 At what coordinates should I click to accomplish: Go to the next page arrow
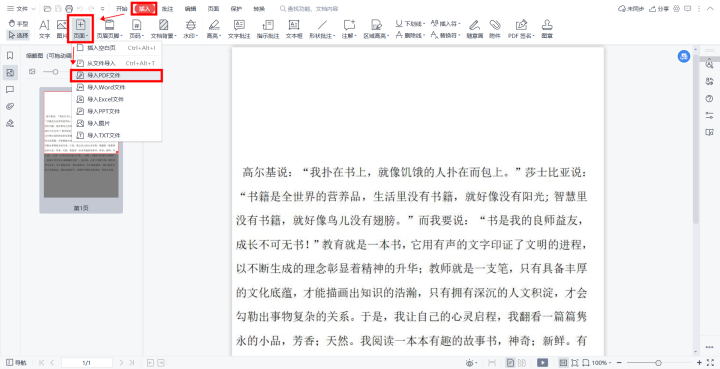point(122,363)
